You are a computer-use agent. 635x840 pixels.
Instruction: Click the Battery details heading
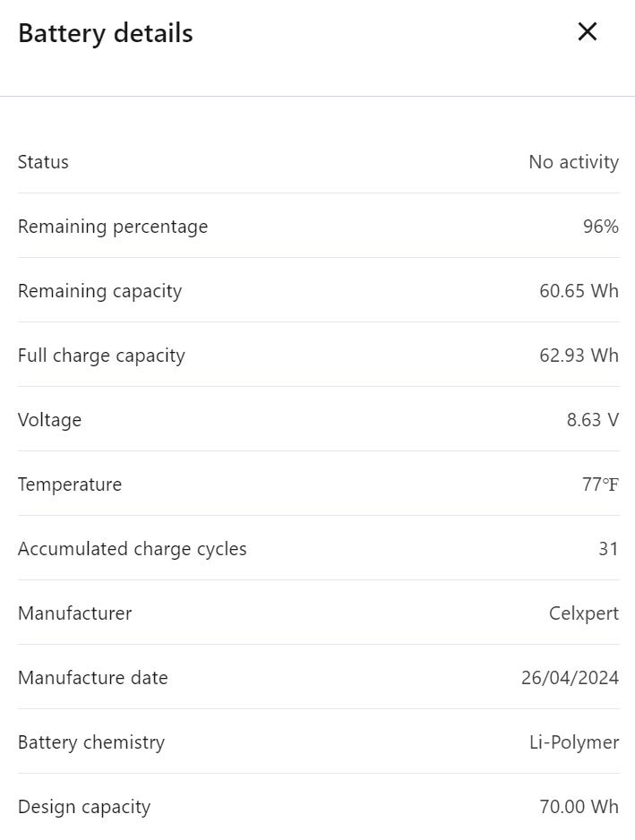(106, 33)
